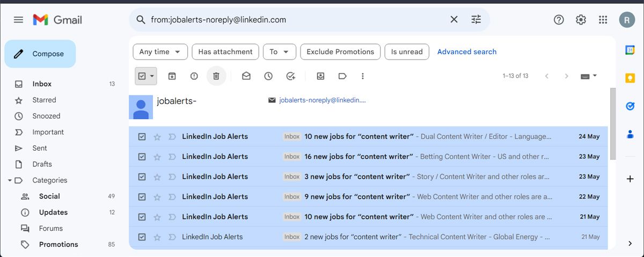
Task: Open the Any time dropdown
Action: (160, 52)
